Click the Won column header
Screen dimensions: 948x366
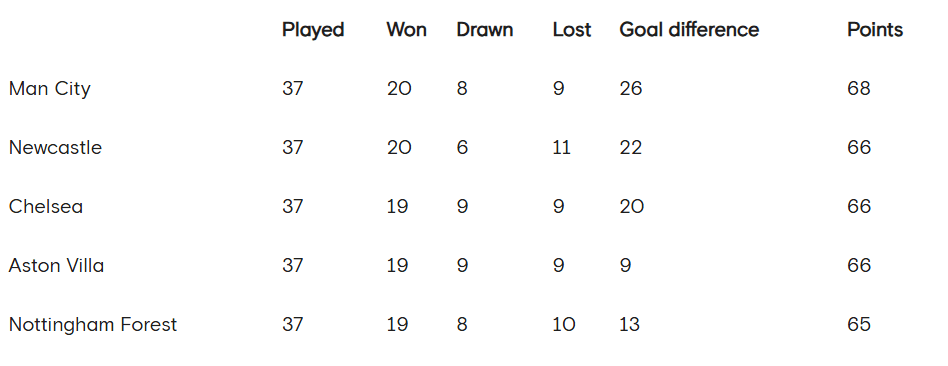(x=406, y=30)
